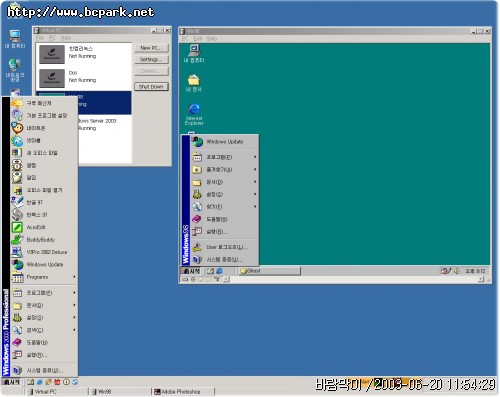Click Show Desktop quick launch in Win98 taskbar
Image resolution: width=500 pixels, height=397 pixels.
[210, 271]
